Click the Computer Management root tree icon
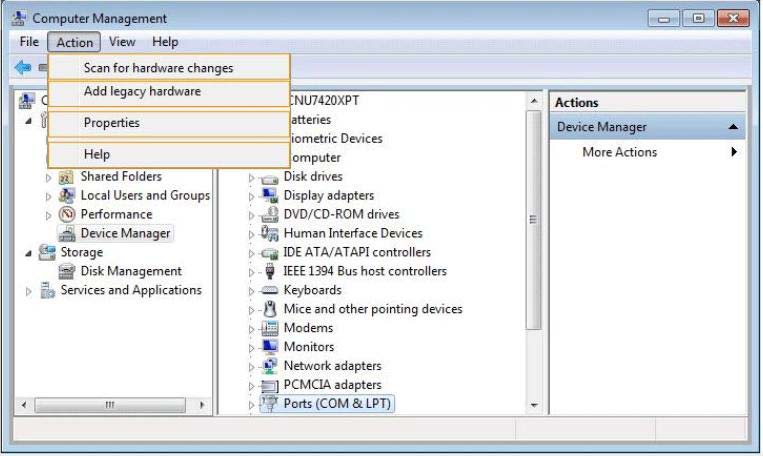This screenshot has height=456, width=763. pos(26,101)
